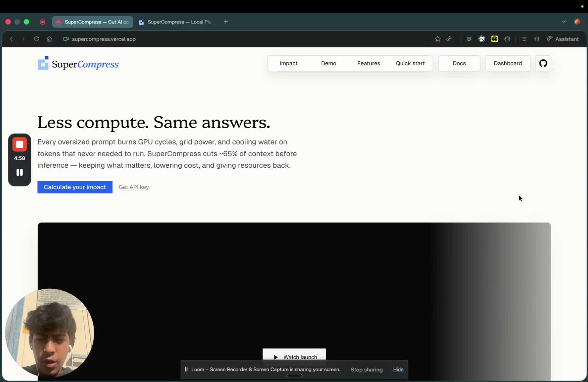
Task: Expand the tab list chevron
Action: pyautogui.click(x=564, y=22)
